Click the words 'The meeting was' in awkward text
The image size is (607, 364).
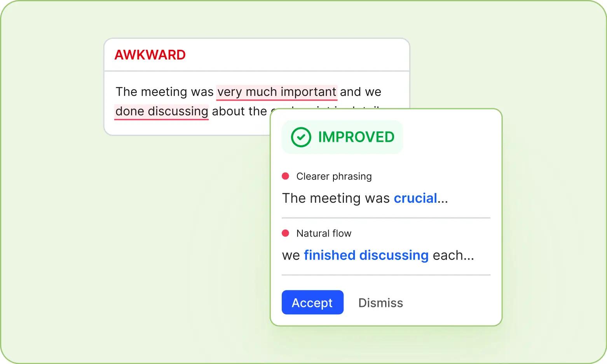[165, 92]
